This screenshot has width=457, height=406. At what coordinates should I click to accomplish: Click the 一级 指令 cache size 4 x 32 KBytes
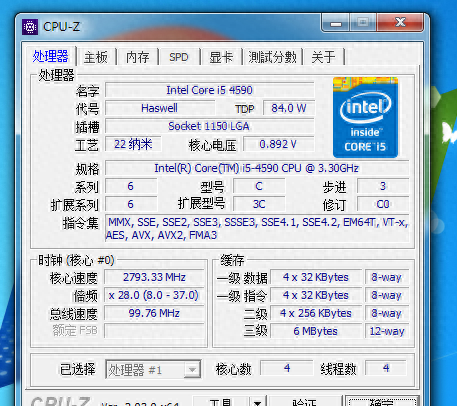tap(316, 295)
